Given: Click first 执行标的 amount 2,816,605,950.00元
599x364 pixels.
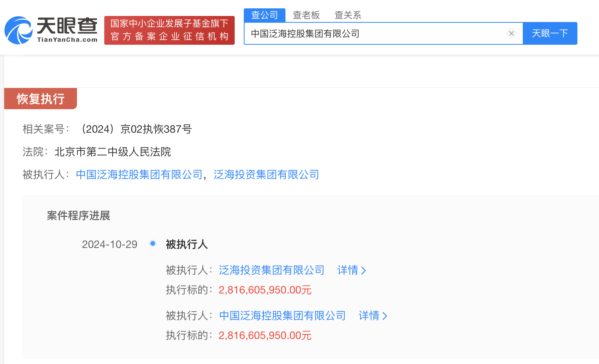Looking at the screenshot, I should point(265,290).
